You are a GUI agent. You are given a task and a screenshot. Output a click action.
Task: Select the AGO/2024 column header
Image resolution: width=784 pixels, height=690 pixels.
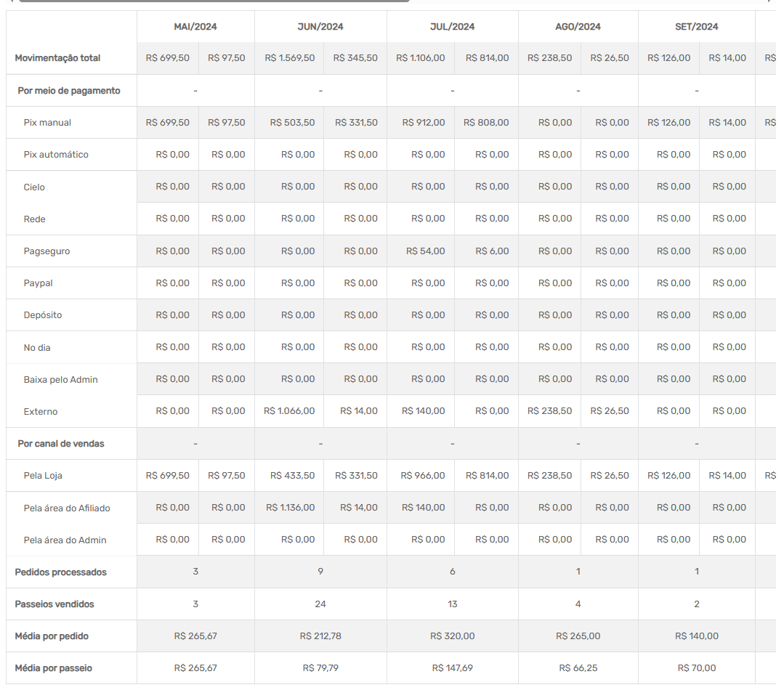coord(578,26)
